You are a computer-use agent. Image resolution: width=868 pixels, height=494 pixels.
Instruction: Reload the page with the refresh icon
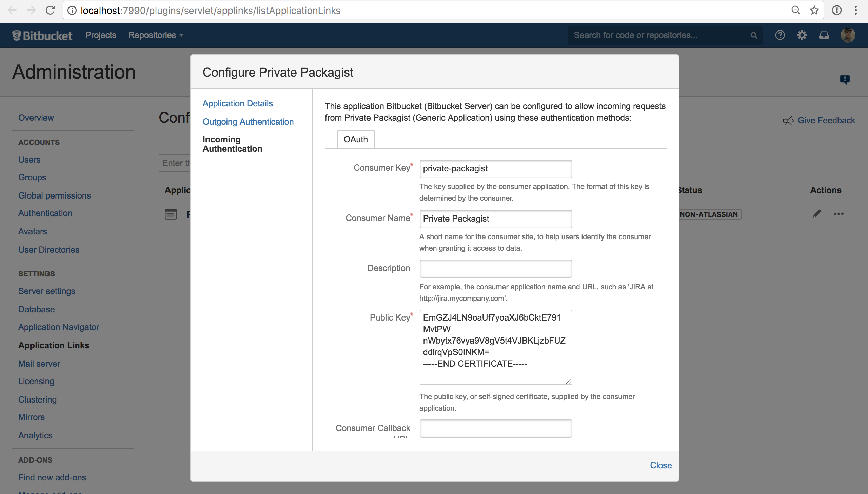[50, 10]
